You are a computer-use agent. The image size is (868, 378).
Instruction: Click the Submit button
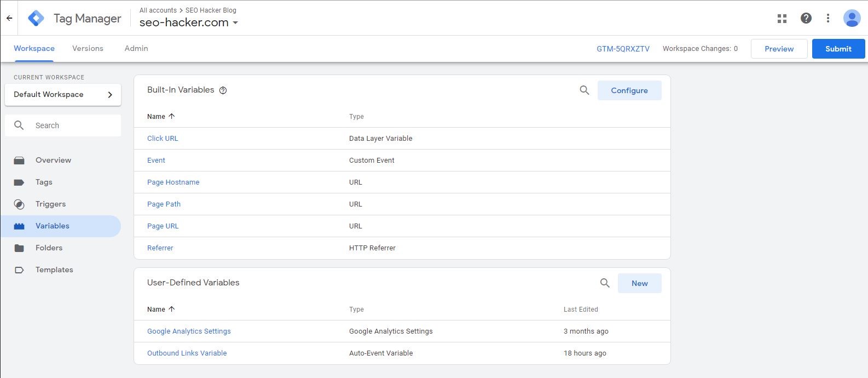pyautogui.click(x=838, y=49)
